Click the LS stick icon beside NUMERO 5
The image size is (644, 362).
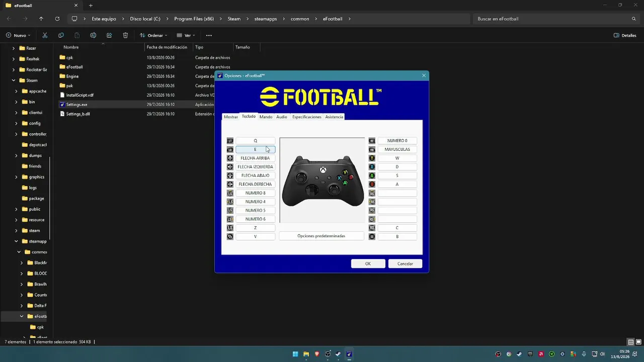coord(230,211)
